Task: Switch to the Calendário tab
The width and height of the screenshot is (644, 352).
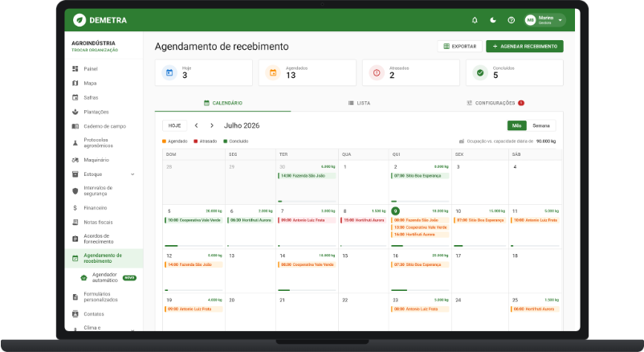Action: (x=223, y=103)
